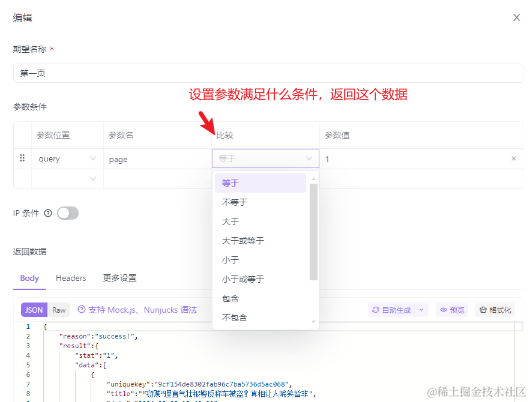Remove the page condition row
This screenshot has width=530, height=402.
513,158
